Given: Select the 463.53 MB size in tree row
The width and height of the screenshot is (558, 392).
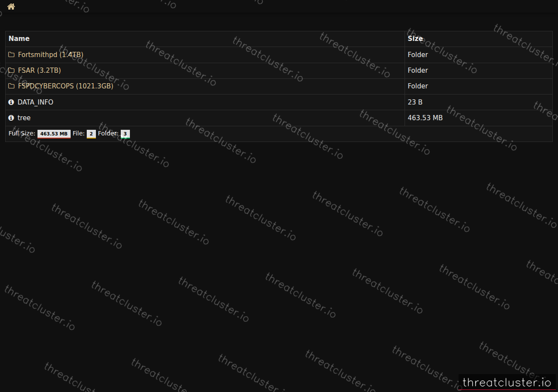Looking at the screenshot, I should pyautogui.click(x=425, y=118).
